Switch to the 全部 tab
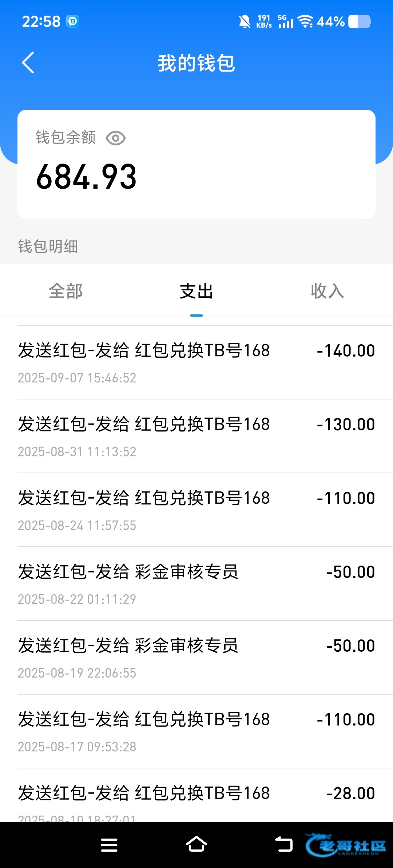The height and width of the screenshot is (868, 393). coord(65,291)
